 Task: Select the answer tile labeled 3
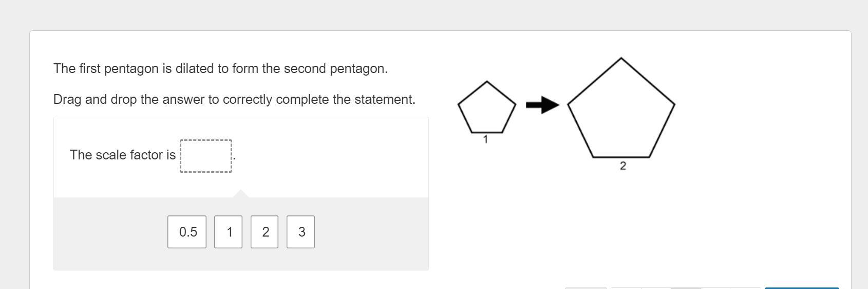click(300, 232)
